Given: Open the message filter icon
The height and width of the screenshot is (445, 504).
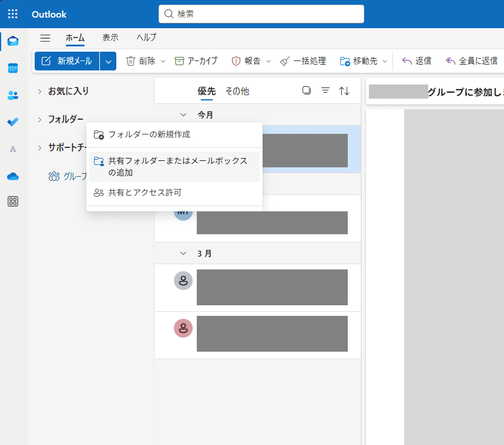Looking at the screenshot, I should pos(325,90).
